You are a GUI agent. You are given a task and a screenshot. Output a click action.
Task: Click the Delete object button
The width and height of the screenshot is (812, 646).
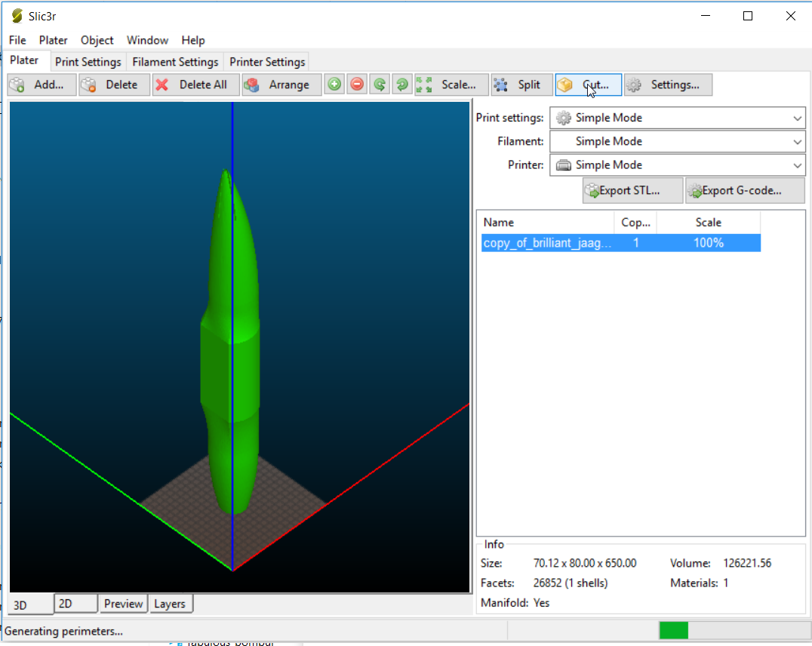(x=114, y=85)
